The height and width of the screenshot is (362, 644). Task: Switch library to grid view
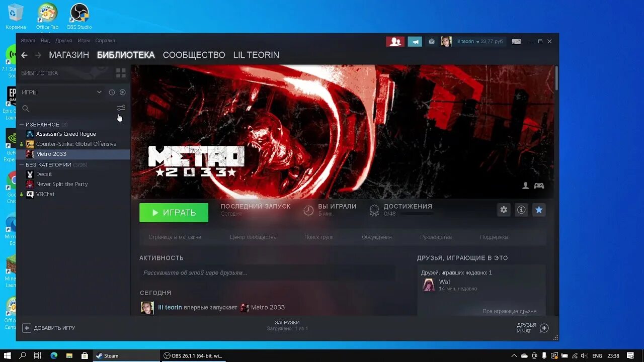pyautogui.click(x=121, y=73)
